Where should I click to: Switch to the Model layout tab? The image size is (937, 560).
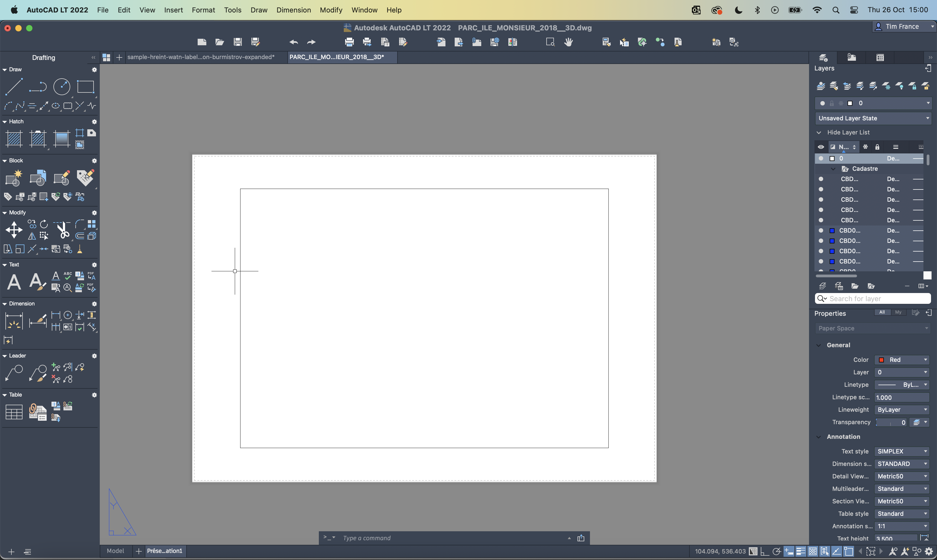[x=115, y=551]
